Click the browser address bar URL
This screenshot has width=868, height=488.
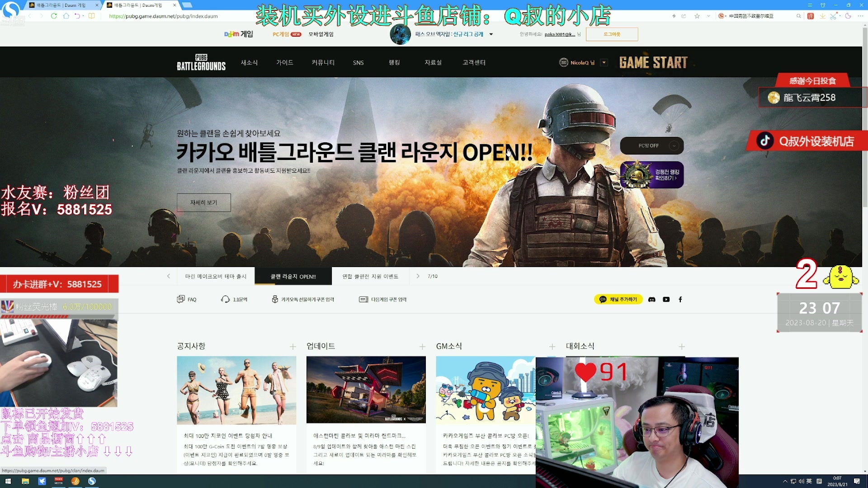coord(163,16)
